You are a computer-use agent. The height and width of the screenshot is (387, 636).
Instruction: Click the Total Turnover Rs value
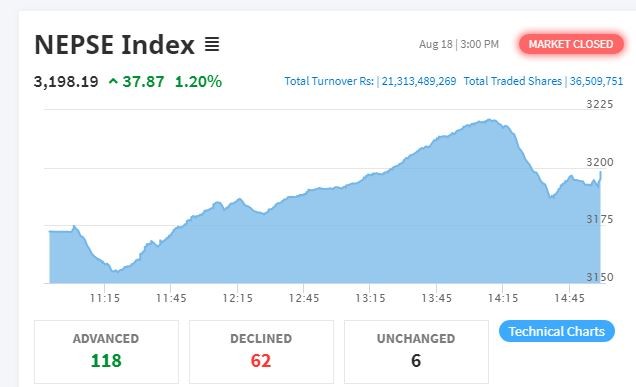pos(419,82)
